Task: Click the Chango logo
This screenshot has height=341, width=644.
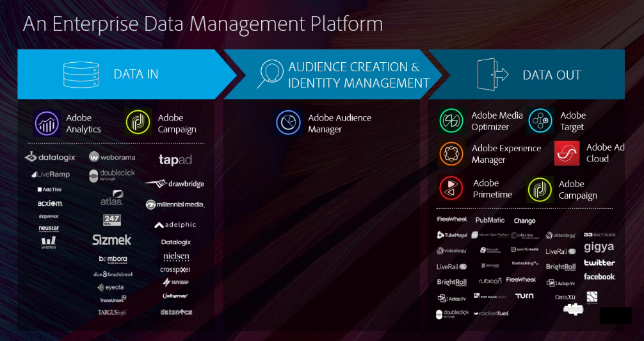Action: click(524, 221)
